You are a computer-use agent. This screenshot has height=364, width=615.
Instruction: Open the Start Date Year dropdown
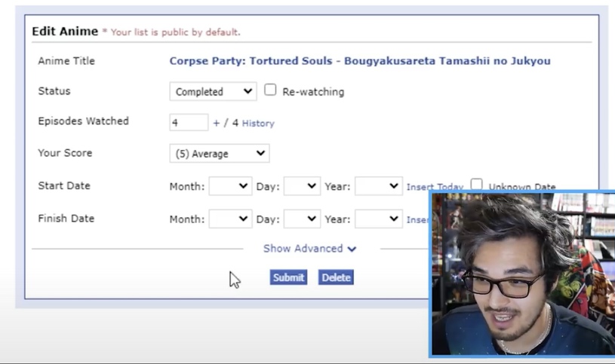click(x=378, y=186)
